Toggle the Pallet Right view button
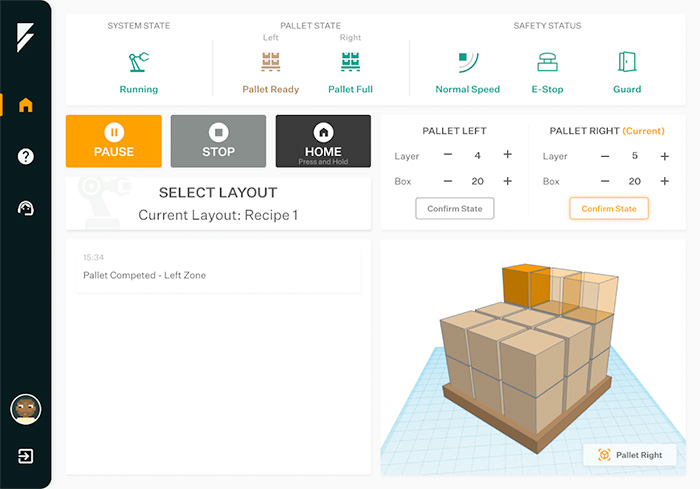The image size is (700, 489). point(629,455)
